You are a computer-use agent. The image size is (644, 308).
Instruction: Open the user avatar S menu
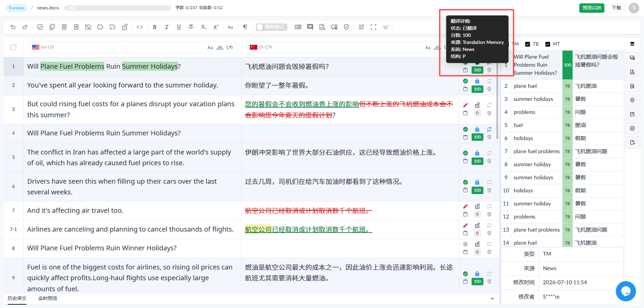[x=634, y=8]
